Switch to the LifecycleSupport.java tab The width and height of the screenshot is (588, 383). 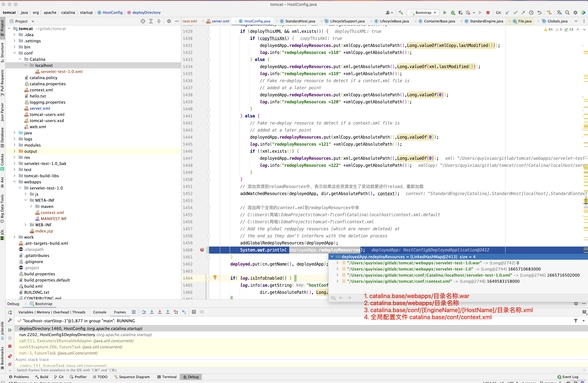coord(347,21)
